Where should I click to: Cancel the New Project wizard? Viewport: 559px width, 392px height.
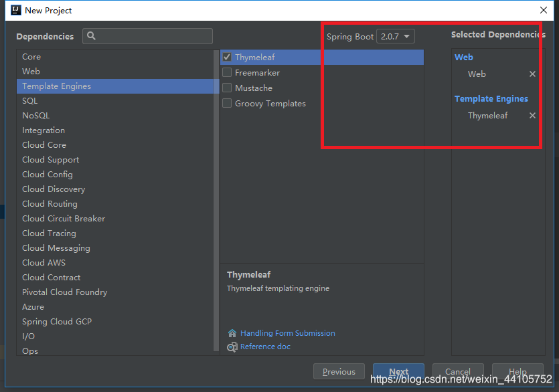pyautogui.click(x=458, y=372)
